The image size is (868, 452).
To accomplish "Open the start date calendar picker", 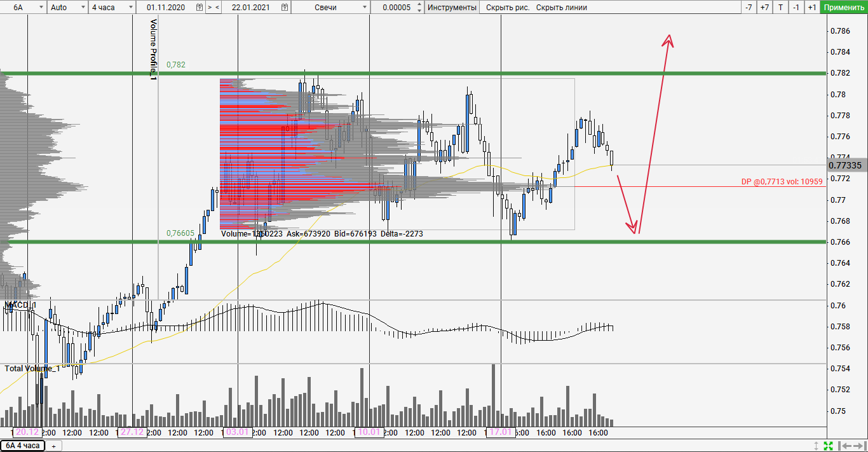I will pyautogui.click(x=200, y=8).
